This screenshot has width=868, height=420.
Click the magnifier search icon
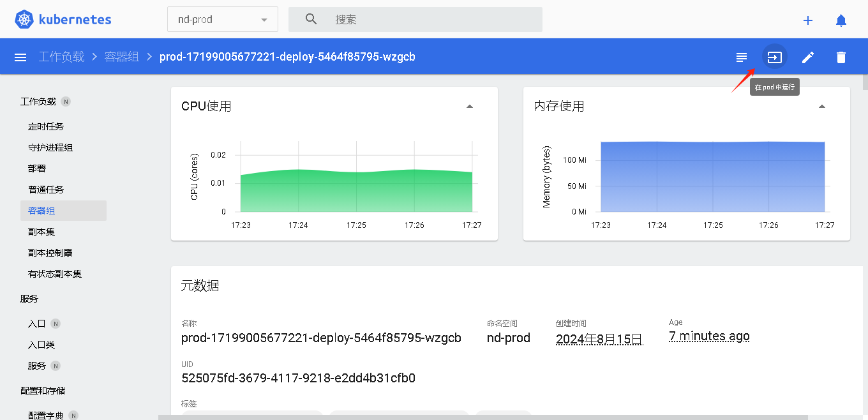[311, 19]
